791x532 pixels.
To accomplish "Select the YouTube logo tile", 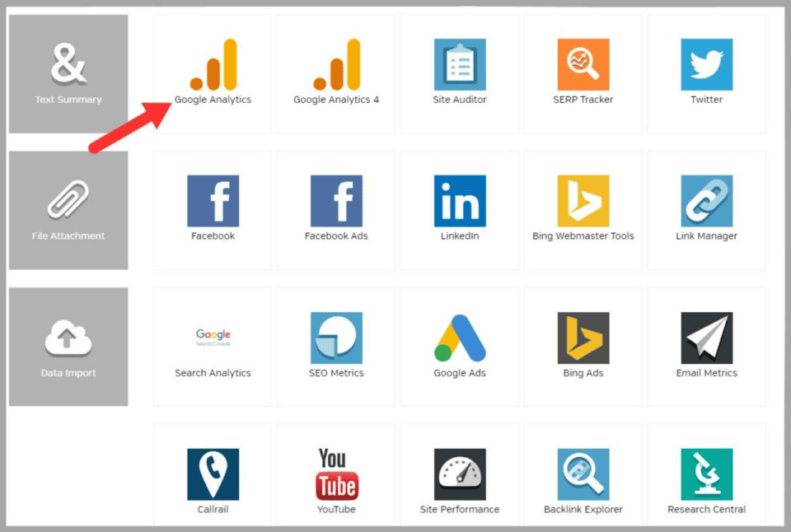I will (336, 475).
